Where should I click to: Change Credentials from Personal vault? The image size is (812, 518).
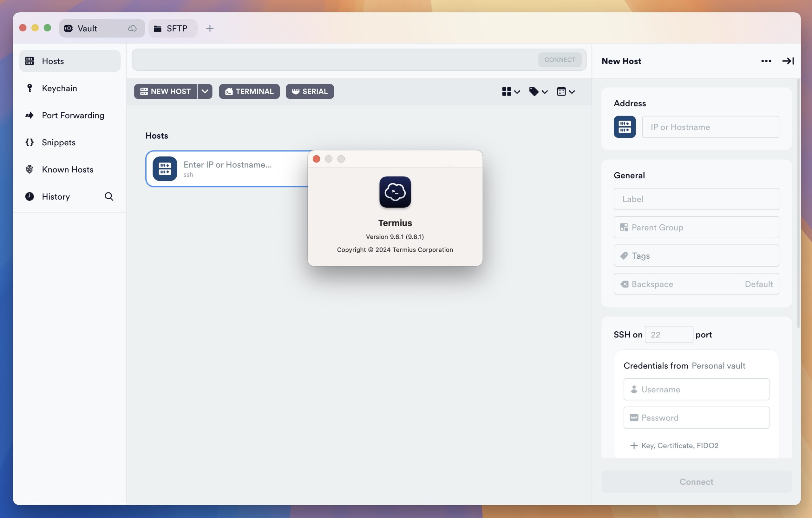718,366
